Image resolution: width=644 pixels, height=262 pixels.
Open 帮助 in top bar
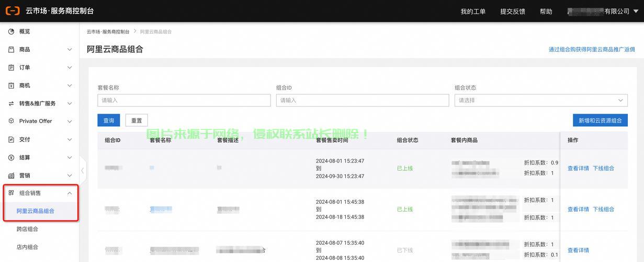point(546,12)
